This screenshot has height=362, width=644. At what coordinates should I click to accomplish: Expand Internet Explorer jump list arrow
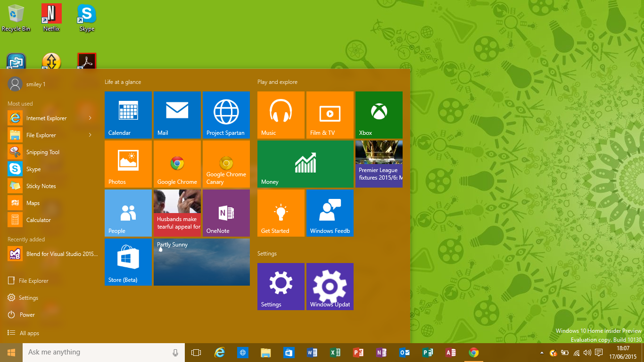click(x=90, y=118)
